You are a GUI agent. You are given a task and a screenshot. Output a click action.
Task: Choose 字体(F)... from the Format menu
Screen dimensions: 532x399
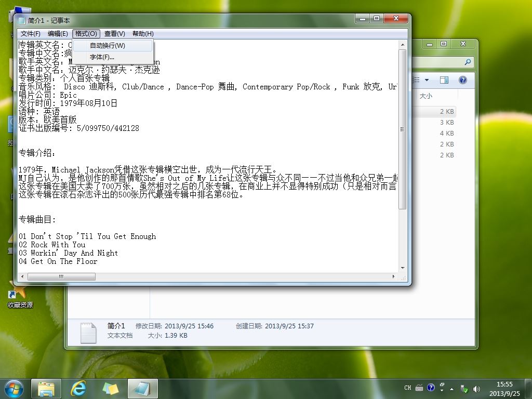point(113,57)
